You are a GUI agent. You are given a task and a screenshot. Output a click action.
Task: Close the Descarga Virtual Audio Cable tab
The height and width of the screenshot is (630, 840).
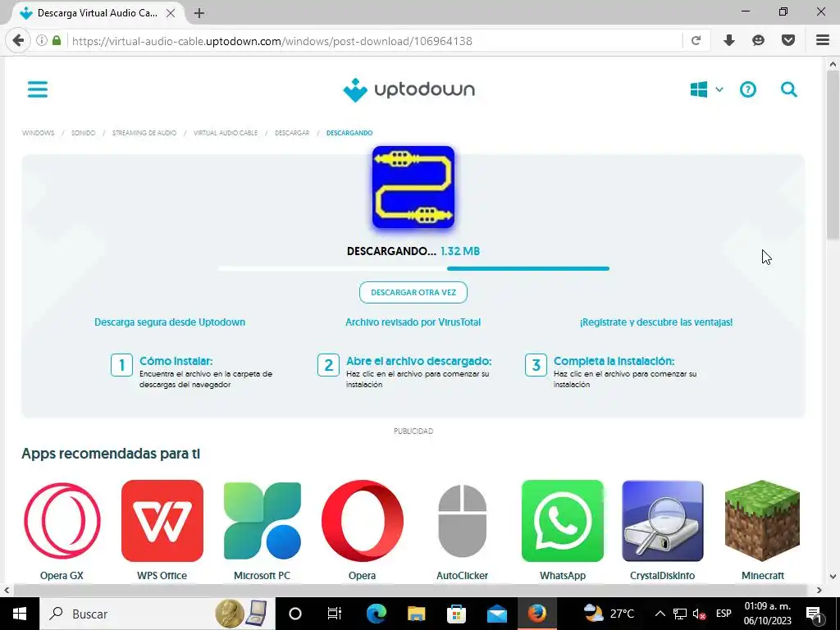pyautogui.click(x=171, y=13)
